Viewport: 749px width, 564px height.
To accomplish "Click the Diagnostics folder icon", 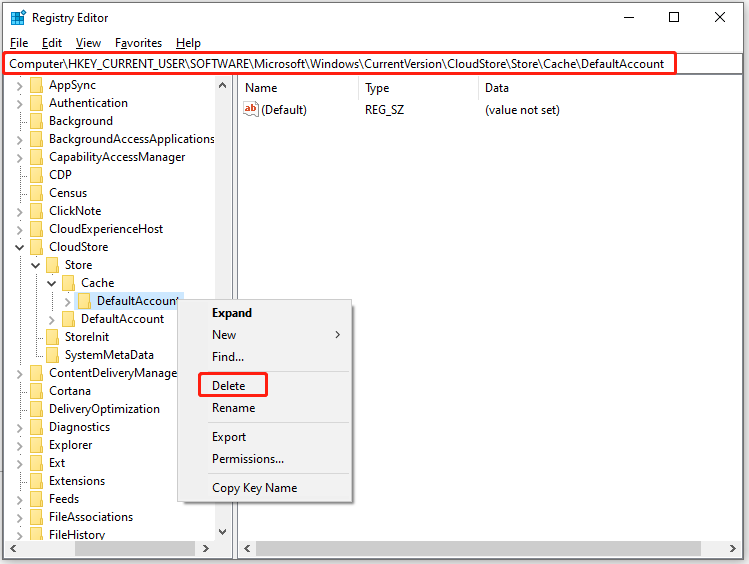I will coord(36,427).
